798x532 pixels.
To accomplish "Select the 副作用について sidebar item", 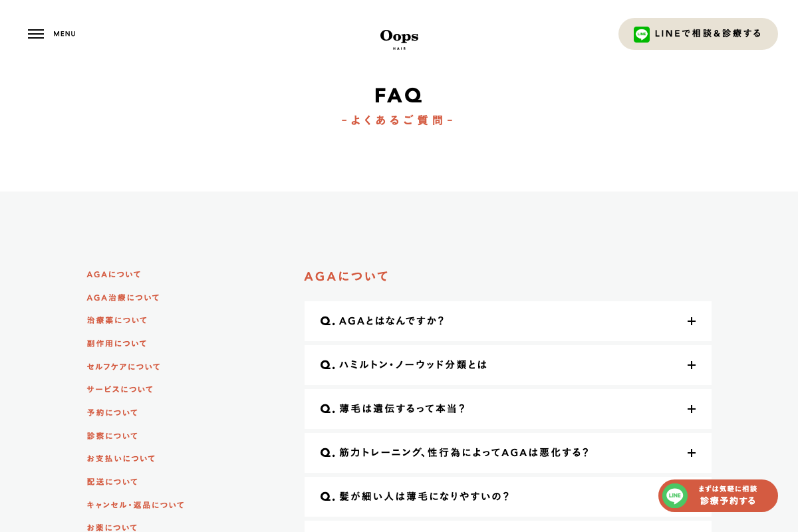I will click(116, 343).
